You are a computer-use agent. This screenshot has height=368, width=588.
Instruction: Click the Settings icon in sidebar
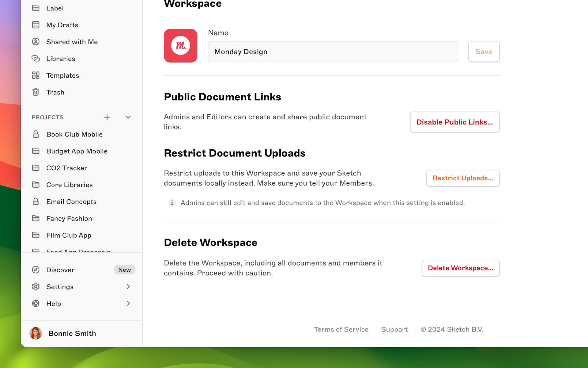pyautogui.click(x=36, y=286)
